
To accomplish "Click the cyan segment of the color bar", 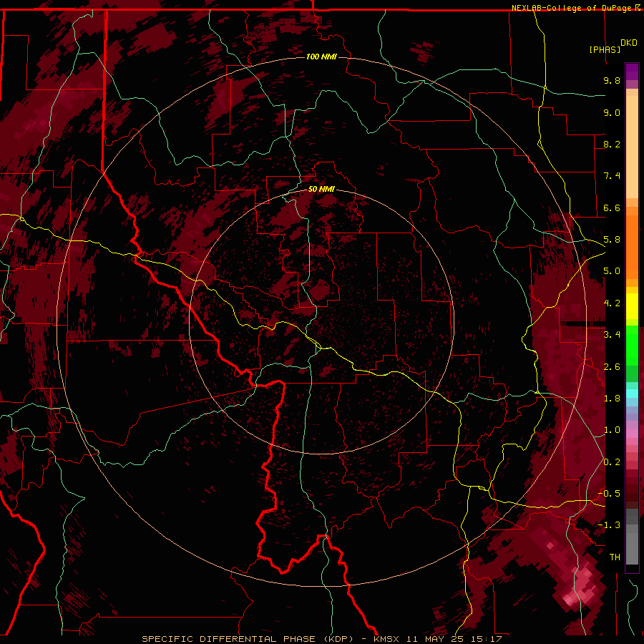I will (632, 393).
